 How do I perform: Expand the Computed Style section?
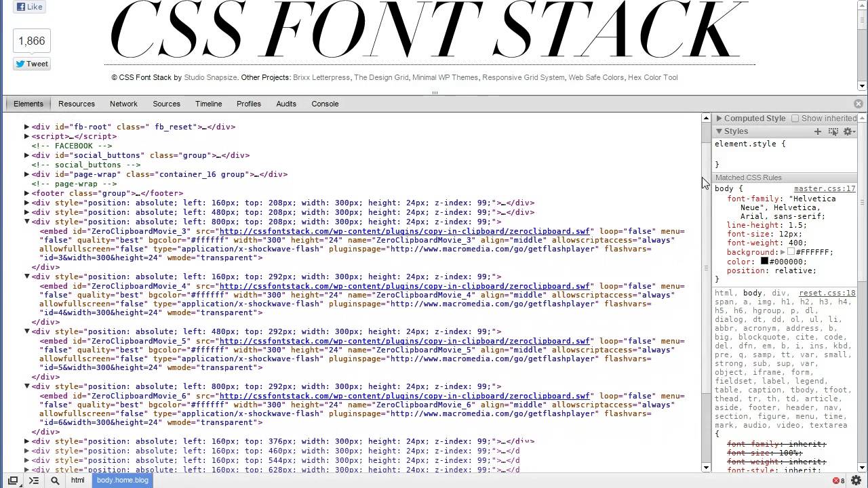click(x=719, y=118)
